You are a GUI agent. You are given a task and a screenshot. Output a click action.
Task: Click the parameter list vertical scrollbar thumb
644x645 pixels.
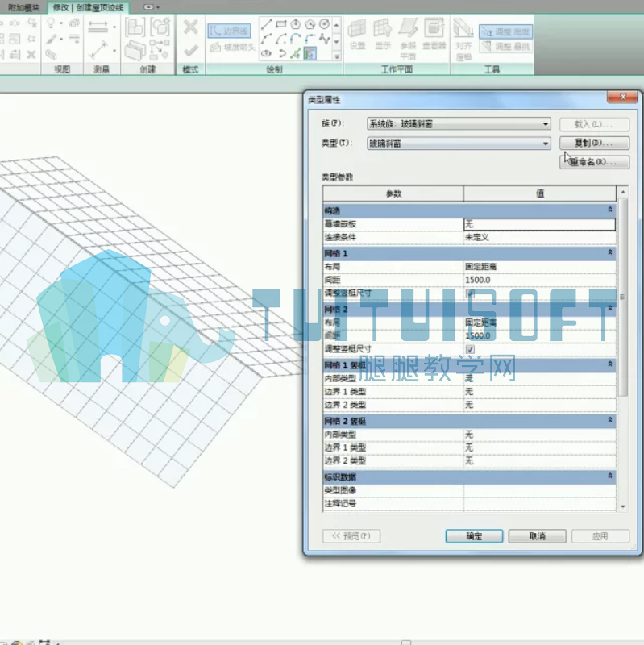[x=623, y=296]
